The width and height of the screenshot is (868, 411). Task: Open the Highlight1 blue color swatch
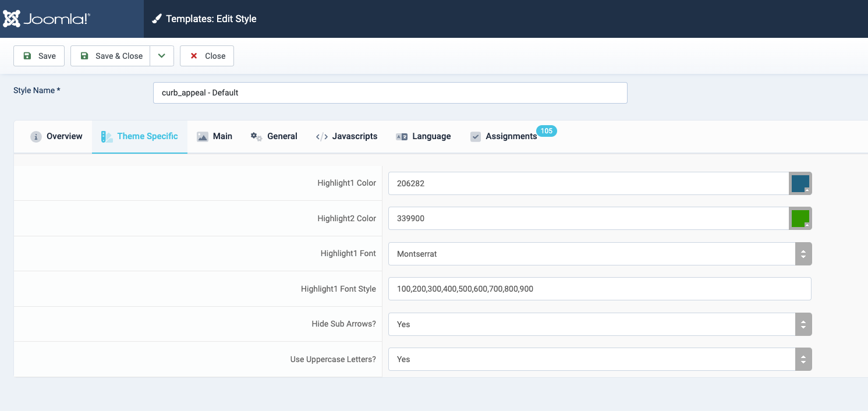[x=800, y=183]
